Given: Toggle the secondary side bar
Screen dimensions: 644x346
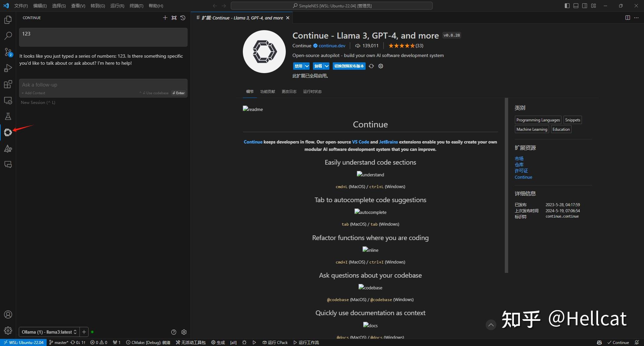Looking at the screenshot, I should [585, 6].
